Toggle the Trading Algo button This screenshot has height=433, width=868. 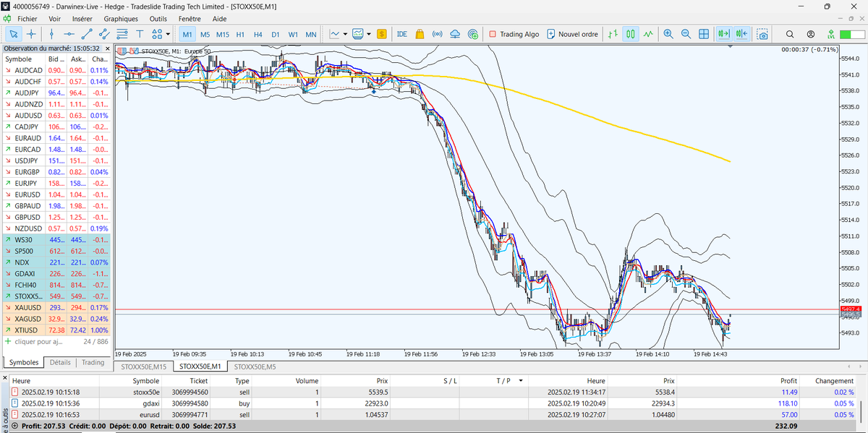coord(514,34)
